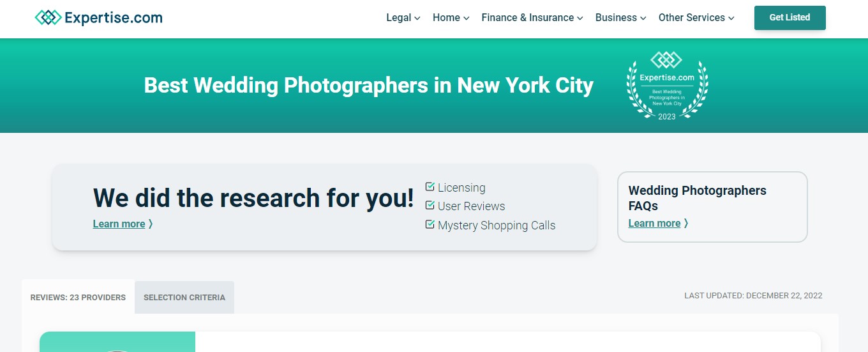Click the arrow beside research Learn more

pyautogui.click(x=151, y=224)
